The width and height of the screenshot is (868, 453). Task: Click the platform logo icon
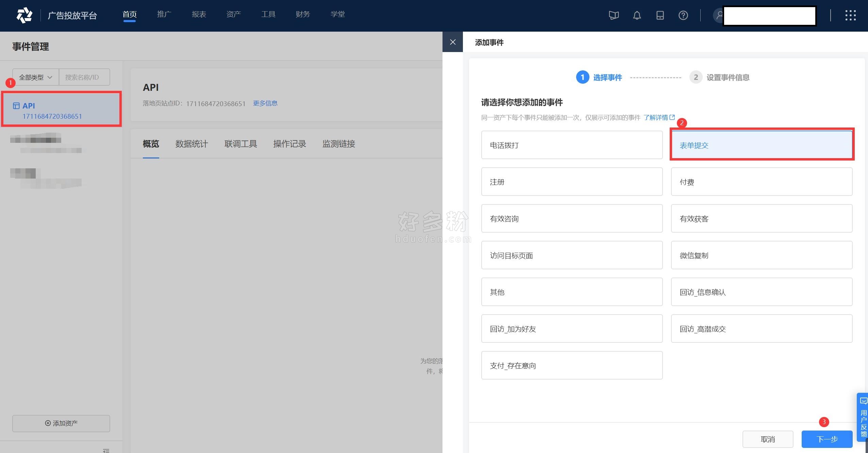24,15
